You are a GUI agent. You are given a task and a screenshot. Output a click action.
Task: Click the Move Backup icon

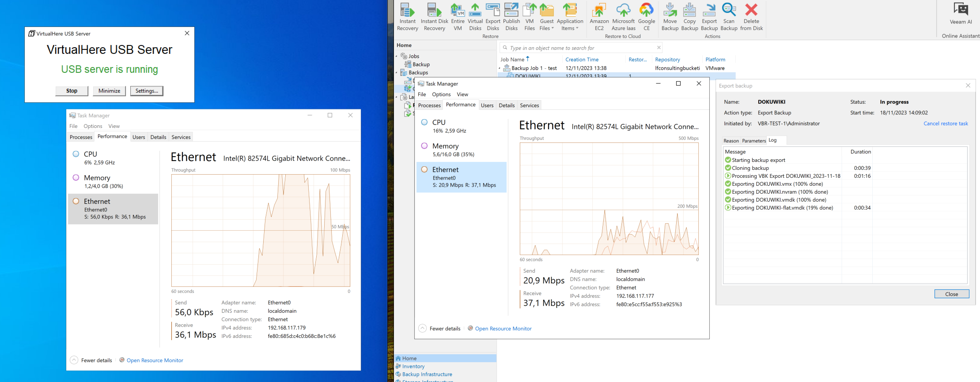670,17
